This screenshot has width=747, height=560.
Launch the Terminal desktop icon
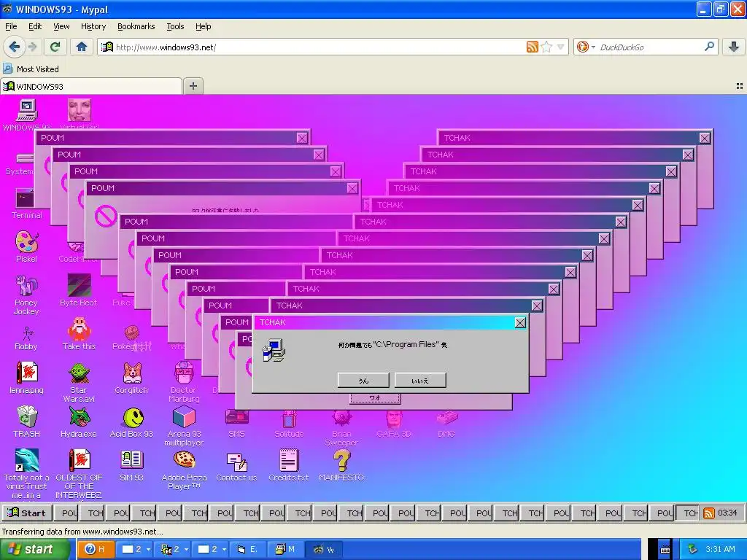tap(26, 198)
